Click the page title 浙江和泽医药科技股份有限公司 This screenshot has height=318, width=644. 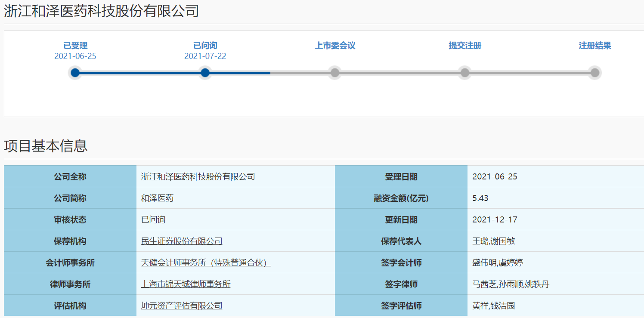[102, 11]
